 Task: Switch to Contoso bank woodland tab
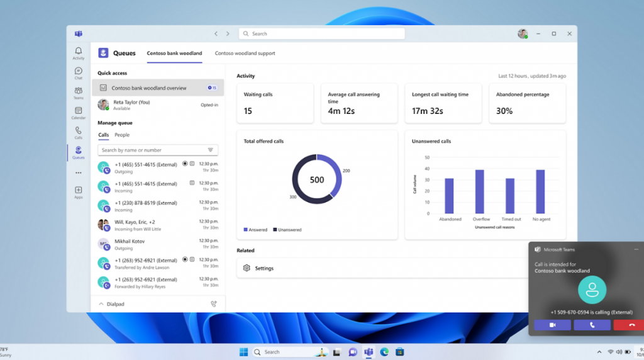(175, 53)
